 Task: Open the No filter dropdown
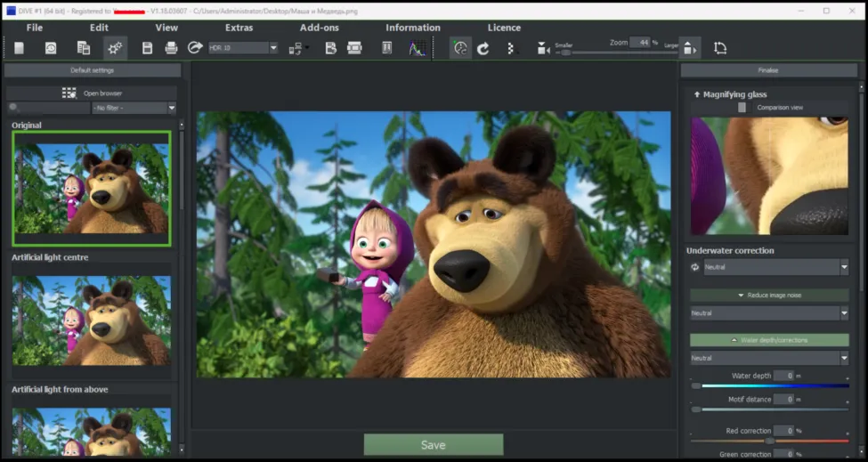pos(134,108)
